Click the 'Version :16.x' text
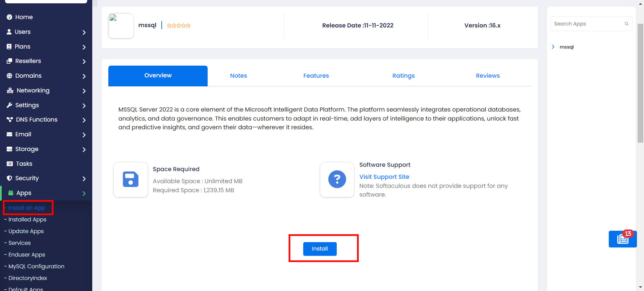This screenshot has width=644, height=291. [x=482, y=25]
